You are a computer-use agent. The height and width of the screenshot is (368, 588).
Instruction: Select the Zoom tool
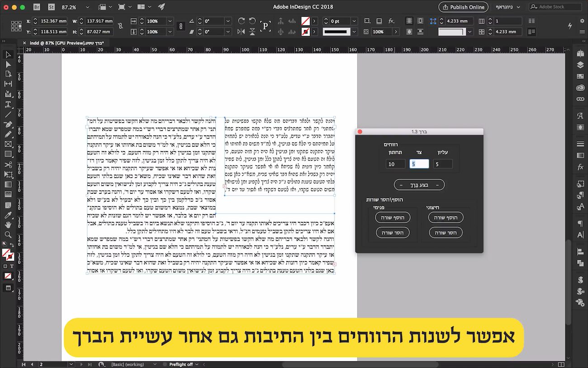(7, 234)
